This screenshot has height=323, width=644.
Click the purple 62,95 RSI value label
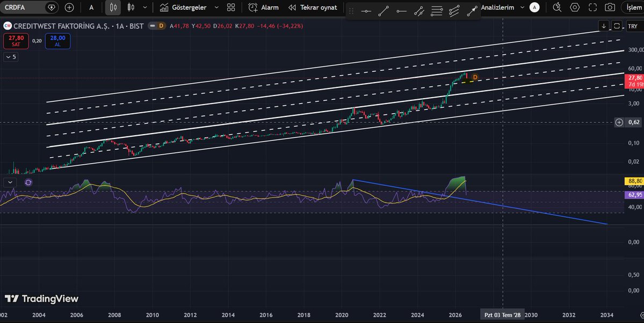click(634, 195)
